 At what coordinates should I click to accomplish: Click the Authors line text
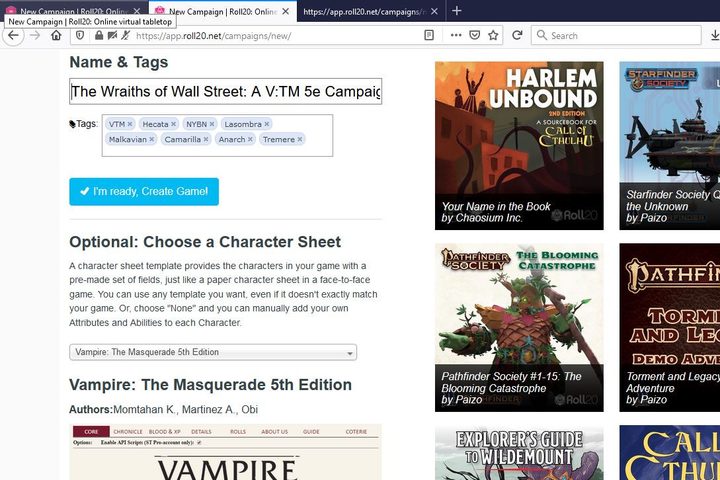click(163, 409)
